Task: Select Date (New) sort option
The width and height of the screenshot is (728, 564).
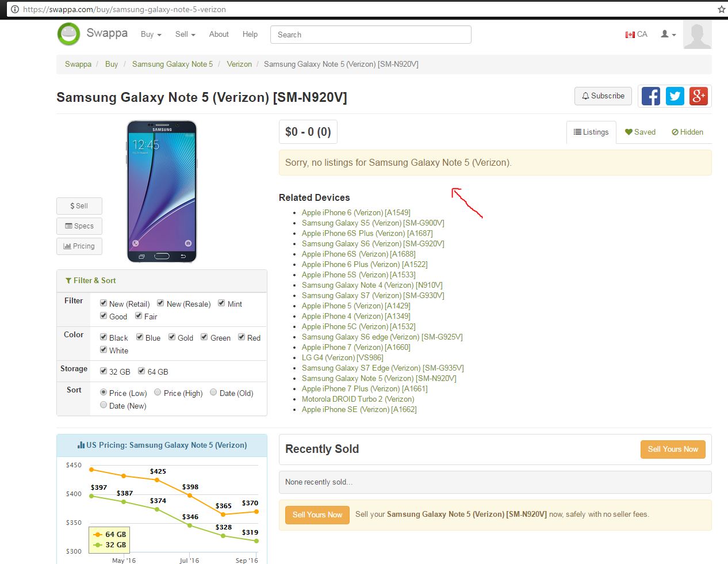Action: click(104, 405)
